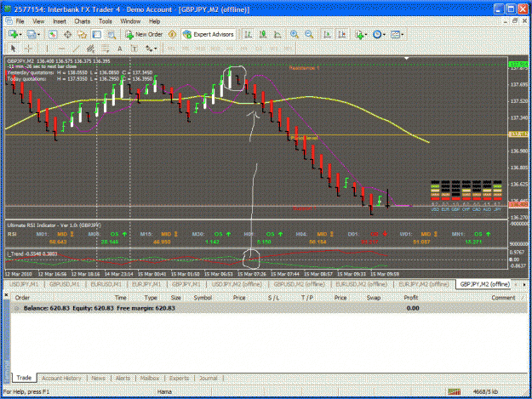Image resolution: width=532 pixels, height=399 pixels.
Task: Select the GBPJPY,M2 (offline) chart tab
Action: [484, 284]
